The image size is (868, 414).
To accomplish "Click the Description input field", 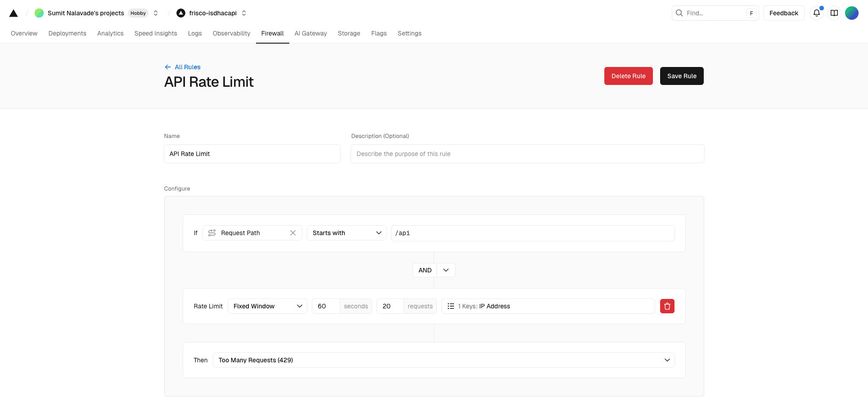I will pos(527,154).
